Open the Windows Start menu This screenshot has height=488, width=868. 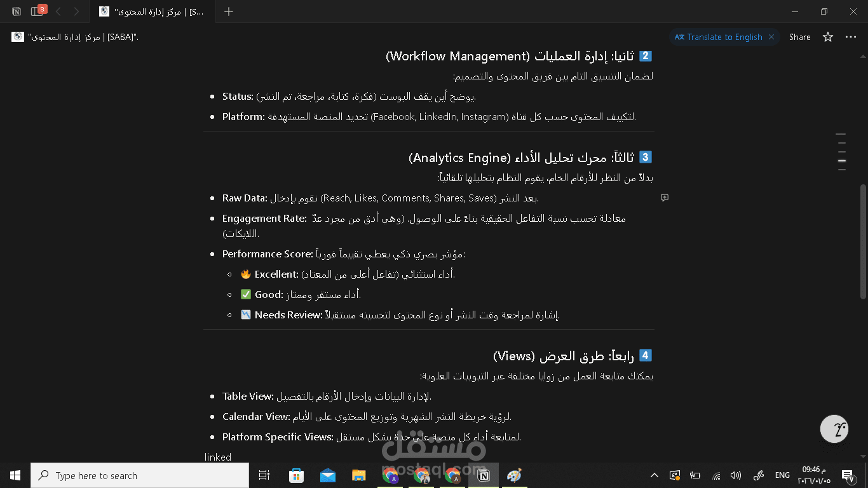click(x=15, y=475)
